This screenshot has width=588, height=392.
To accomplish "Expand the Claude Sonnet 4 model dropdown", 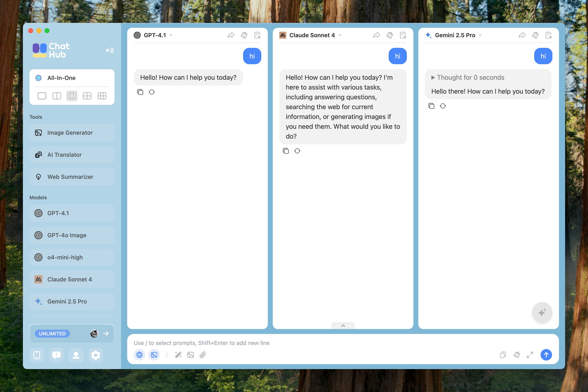I will (x=340, y=35).
